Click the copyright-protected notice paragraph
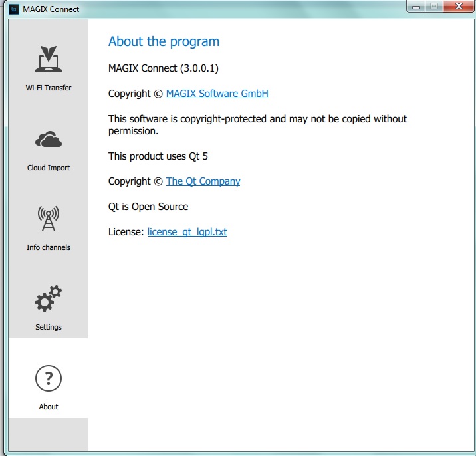476x456 pixels. click(x=257, y=125)
